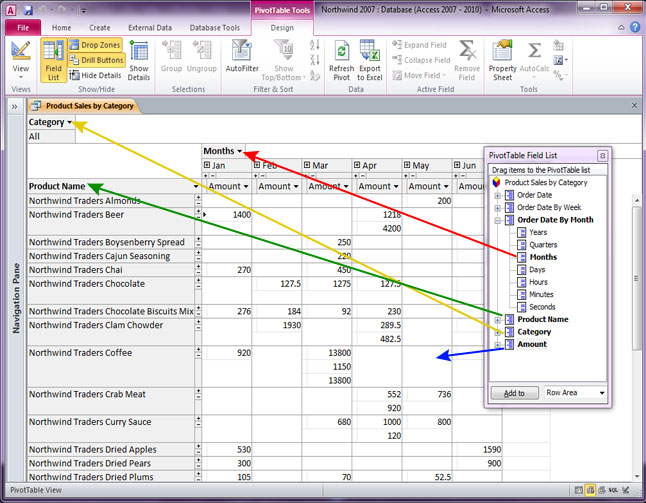Screen dimensions: 646x503
Task: Toggle the Drill Buttons option
Action: coord(97,60)
